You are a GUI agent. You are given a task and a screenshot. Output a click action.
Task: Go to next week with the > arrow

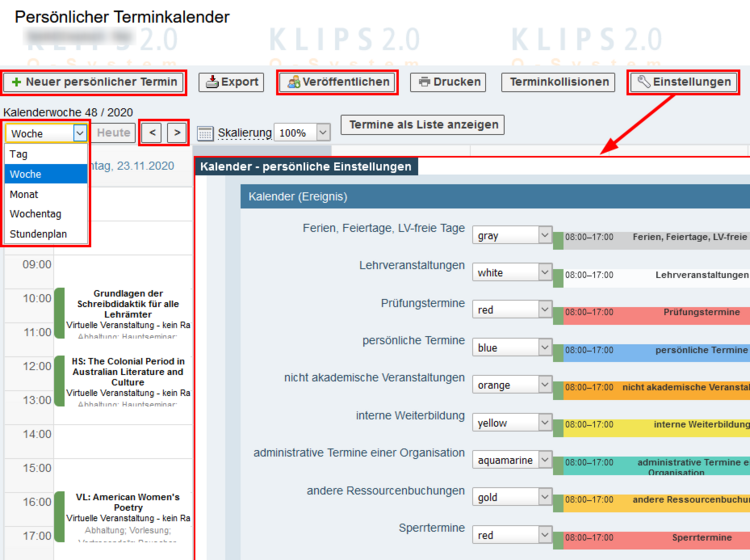177,132
